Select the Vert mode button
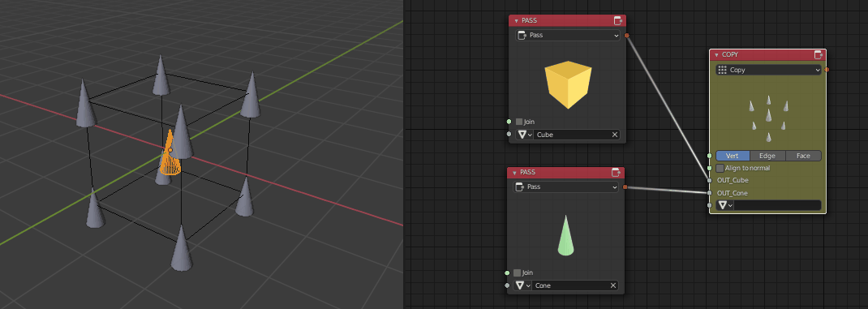 click(x=733, y=157)
